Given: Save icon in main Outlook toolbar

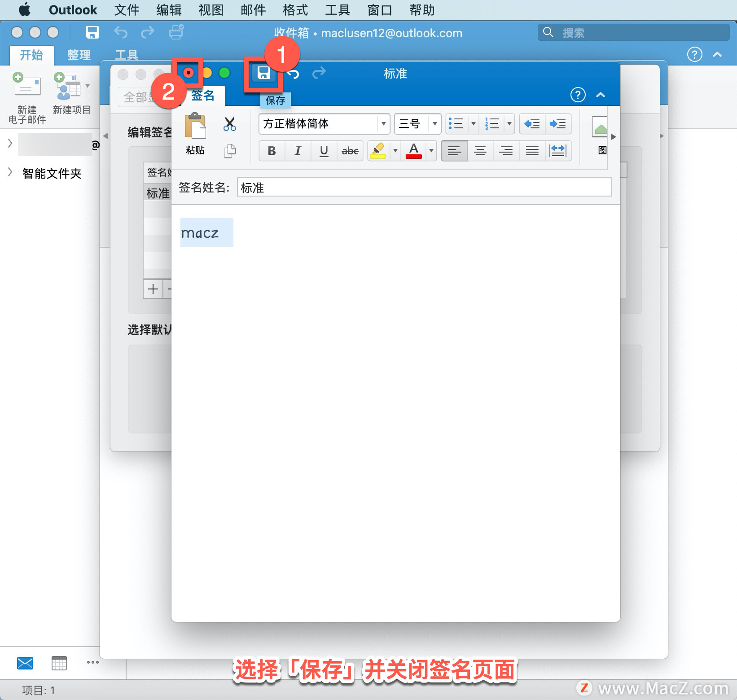Looking at the screenshot, I should tap(92, 32).
